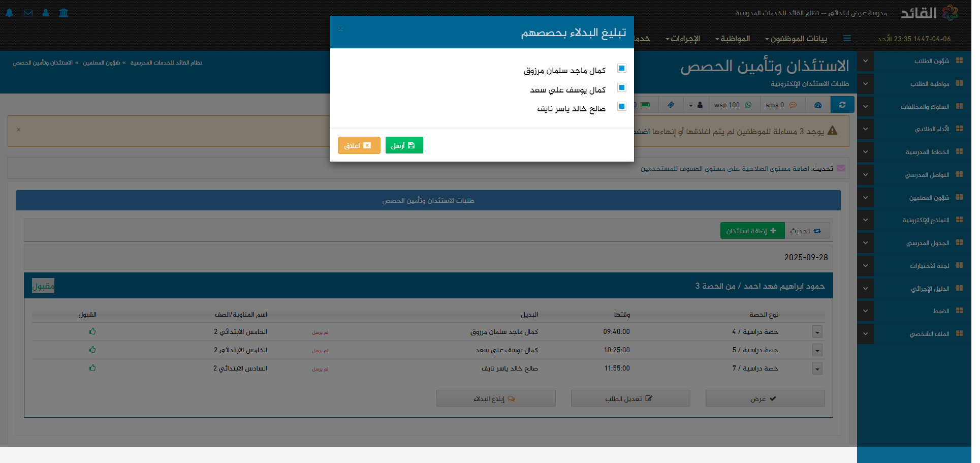
Task: Expand الجدول المدرسي sidebar chevron
Action: [x=865, y=243]
